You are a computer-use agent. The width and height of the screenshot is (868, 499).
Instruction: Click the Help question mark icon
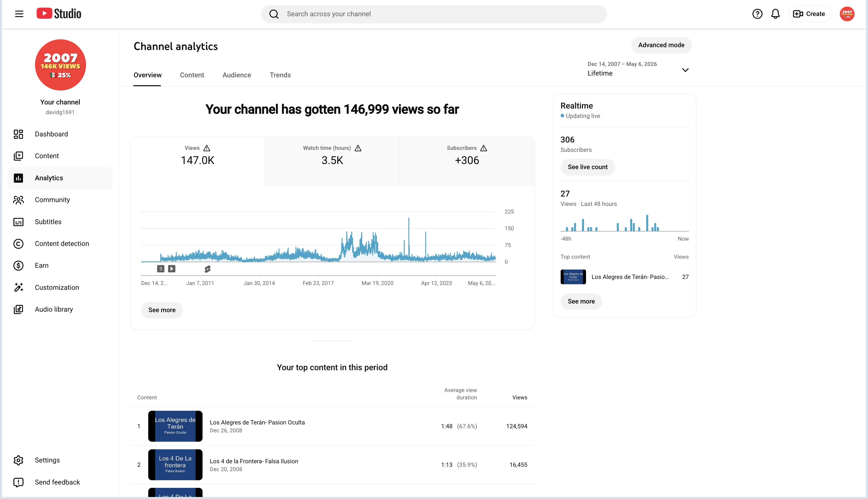tap(757, 14)
